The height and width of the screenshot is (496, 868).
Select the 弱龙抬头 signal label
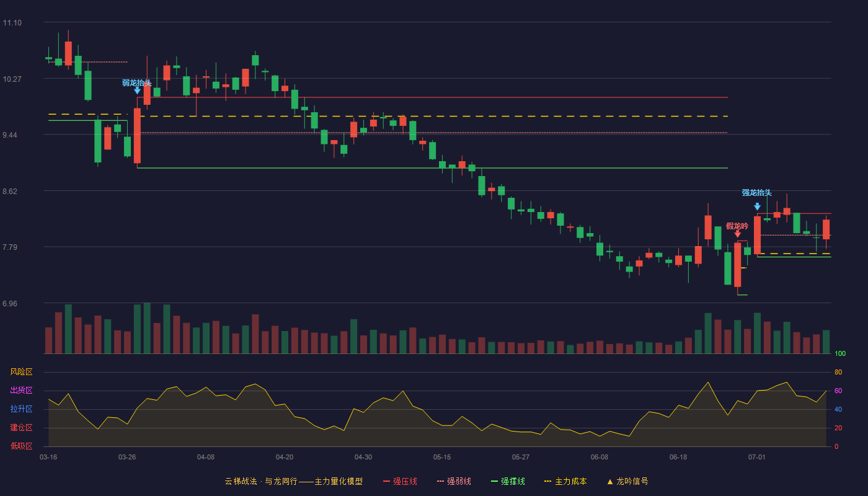point(137,82)
